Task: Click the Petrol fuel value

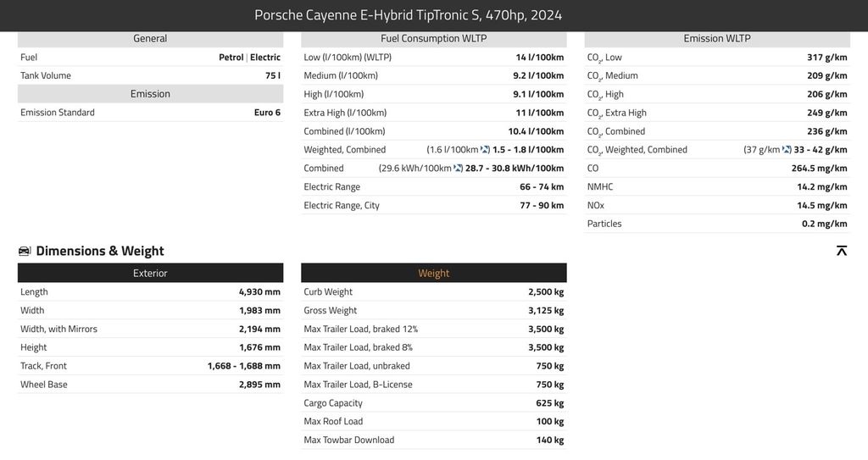Action: pyautogui.click(x=231, y=58)
